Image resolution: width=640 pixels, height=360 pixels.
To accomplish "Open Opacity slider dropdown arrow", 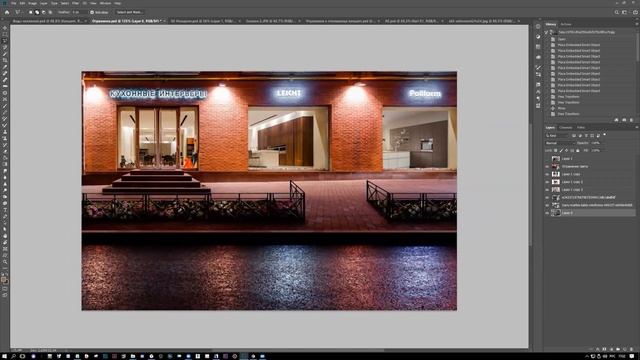I will [603, 143].
